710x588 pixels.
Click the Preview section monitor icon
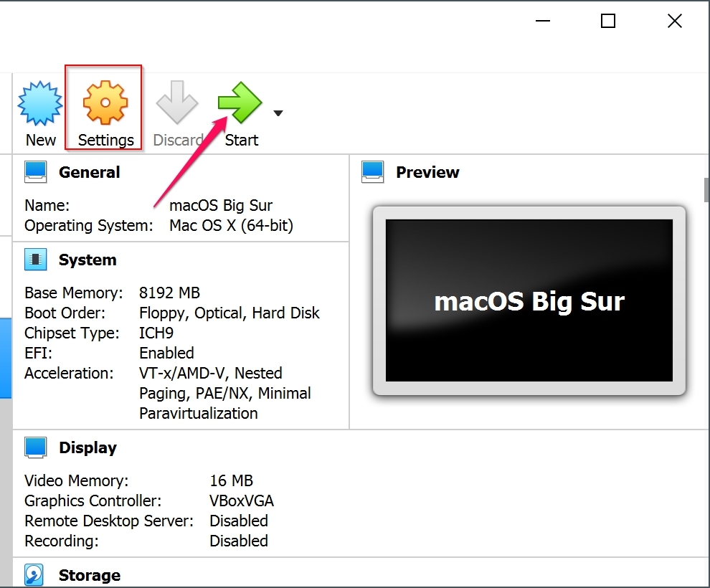point(373,172)
